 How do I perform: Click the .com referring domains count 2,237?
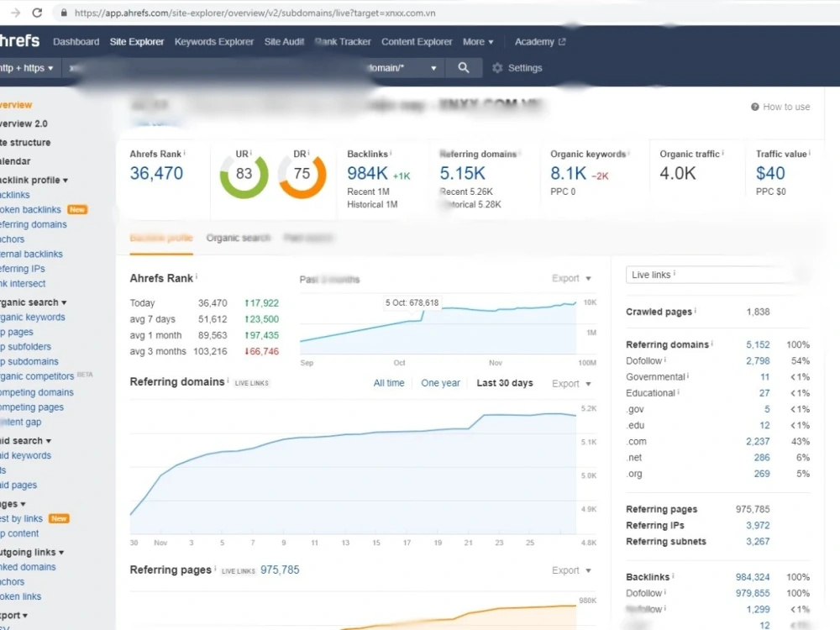point(758,442)
